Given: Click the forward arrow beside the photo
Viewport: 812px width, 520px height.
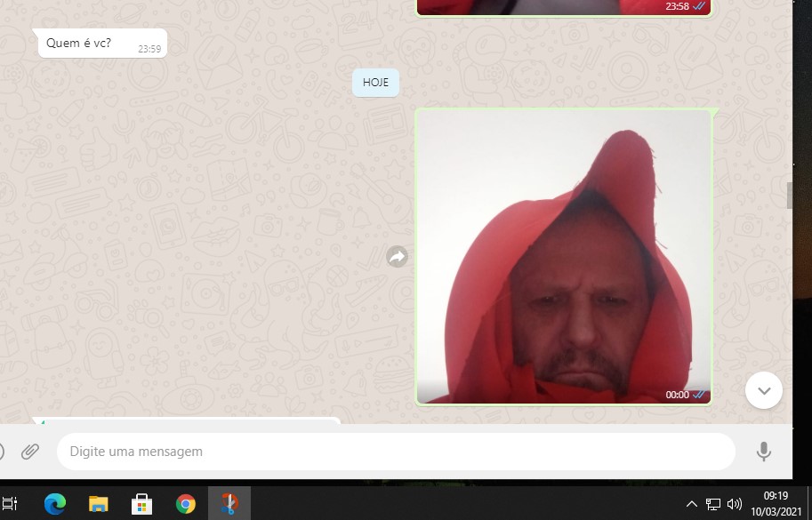Looking at the screenshot, I should (x=398, y=257).
